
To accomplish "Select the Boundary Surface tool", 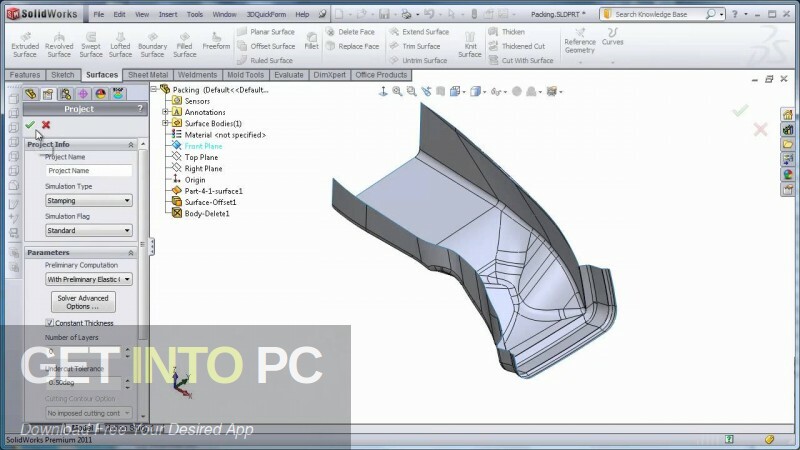I will pos(152,44).
